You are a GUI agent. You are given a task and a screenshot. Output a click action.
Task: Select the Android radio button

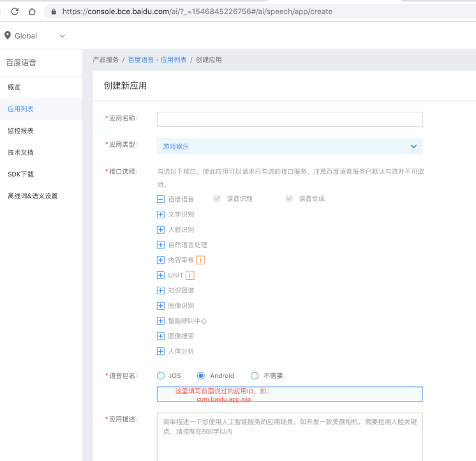(x=200, y=375)
